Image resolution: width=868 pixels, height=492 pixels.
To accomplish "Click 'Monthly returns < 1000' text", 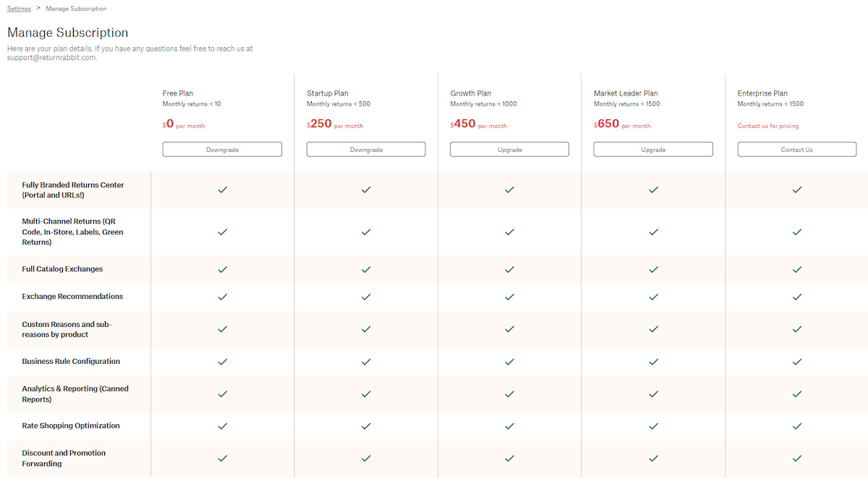I will 483,104.
